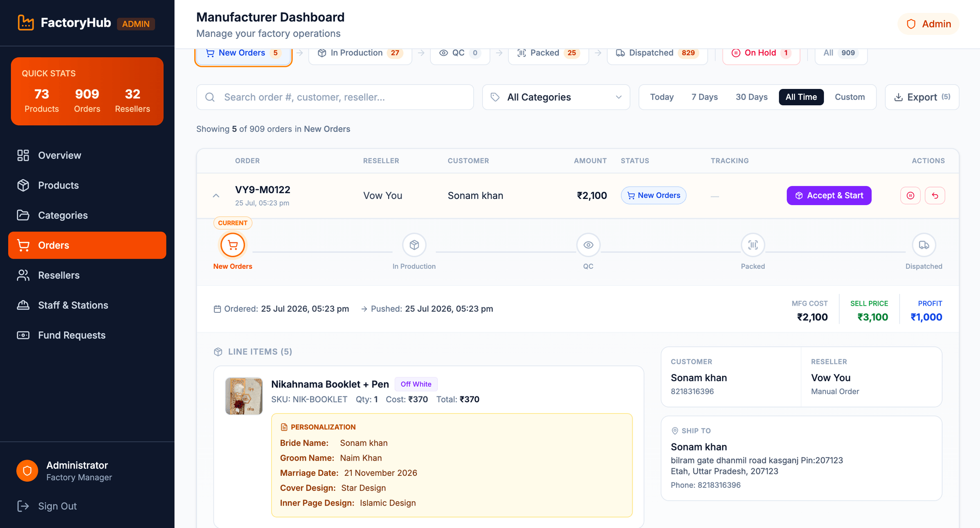Click the red revert arrow icon for VY9-M0122
The width and height of the screenshot is (980, 528).
pyautogui.click(x=935, y=196)
